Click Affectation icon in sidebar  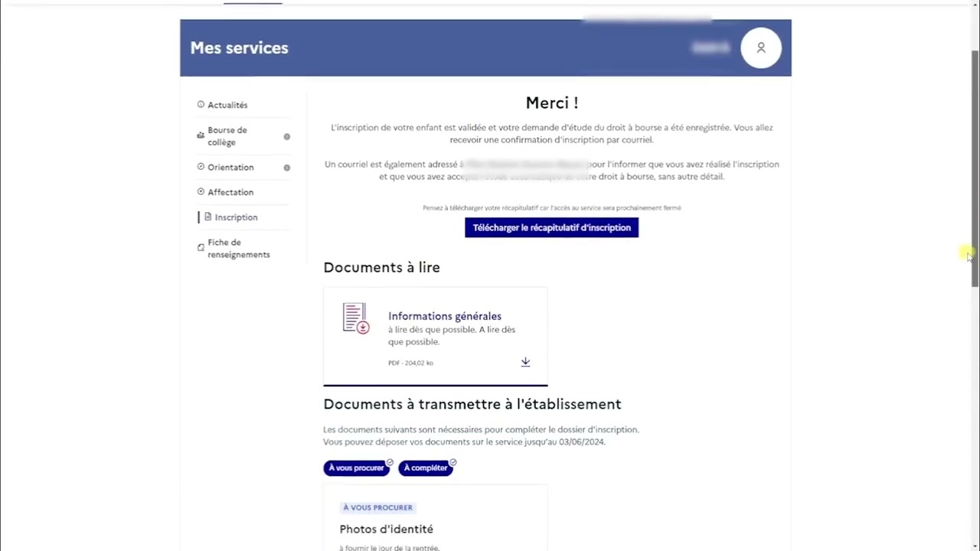click(201, 191)
